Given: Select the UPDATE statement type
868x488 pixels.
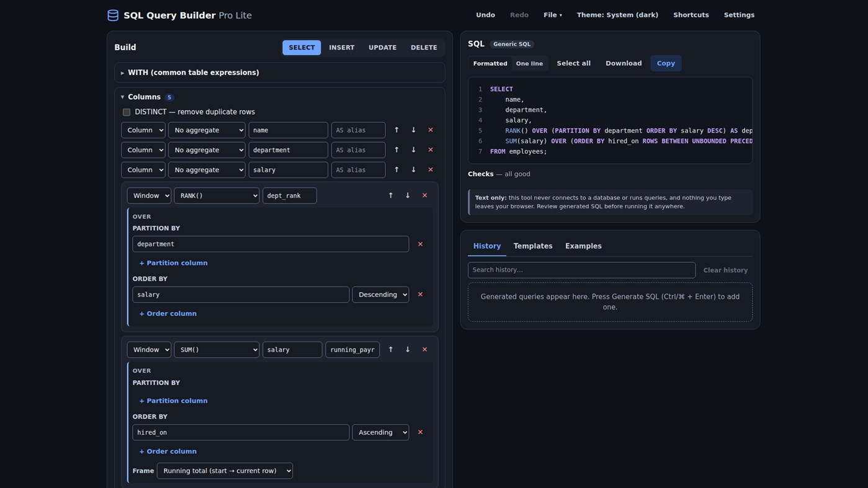Looking at the screenshot, I should point(382,48).
